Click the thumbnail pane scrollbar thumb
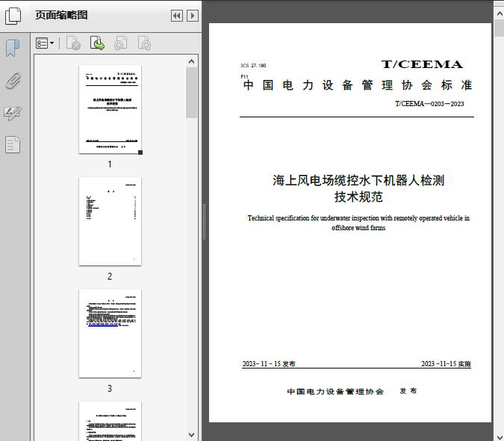 [x=192, y=93]
